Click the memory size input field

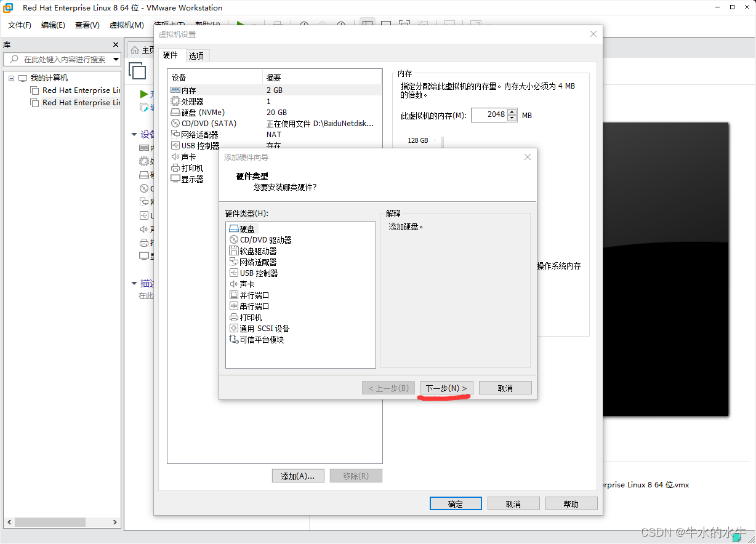[489, 114]
